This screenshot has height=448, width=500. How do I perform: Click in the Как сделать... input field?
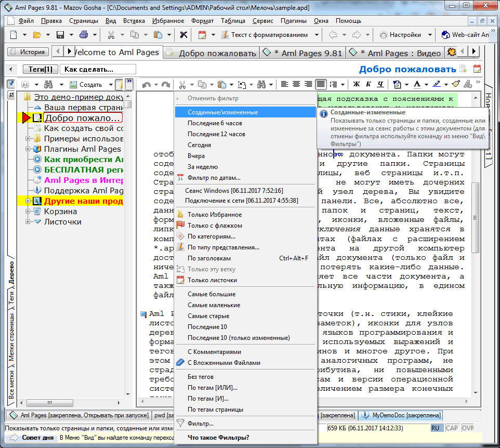(98, 69)
